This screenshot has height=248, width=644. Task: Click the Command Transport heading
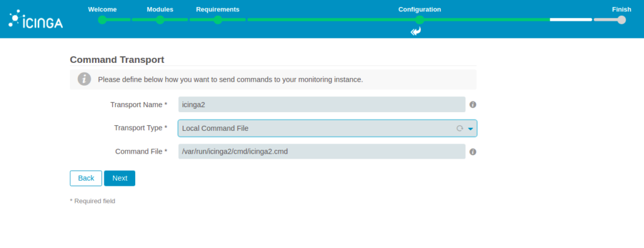[x=117, y=60]
